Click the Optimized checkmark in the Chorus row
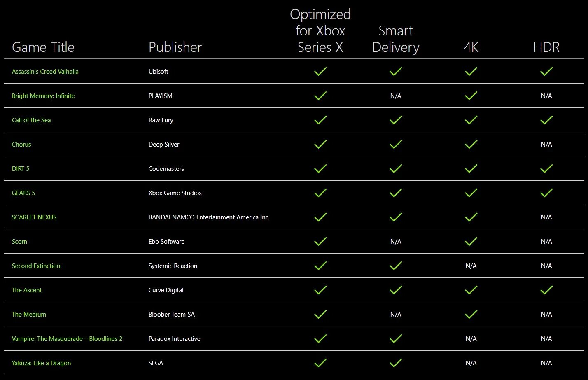 320,144
